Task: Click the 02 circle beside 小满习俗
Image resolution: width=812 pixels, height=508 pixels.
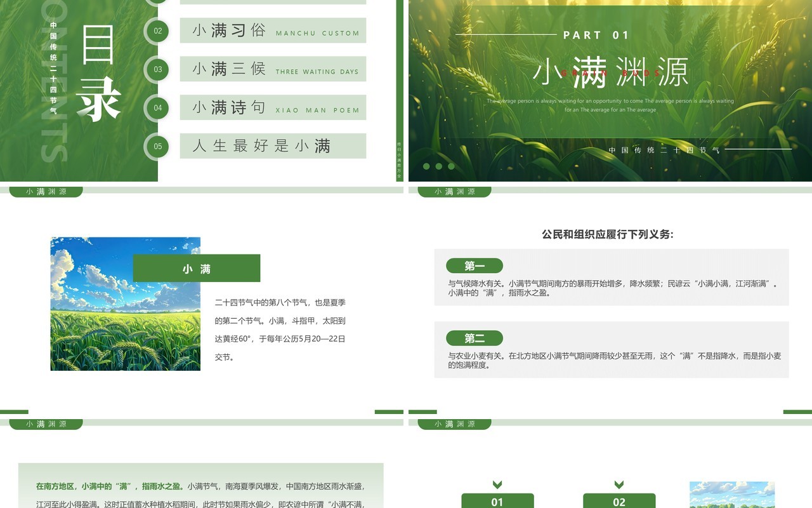Action: (x=158, y=30)
